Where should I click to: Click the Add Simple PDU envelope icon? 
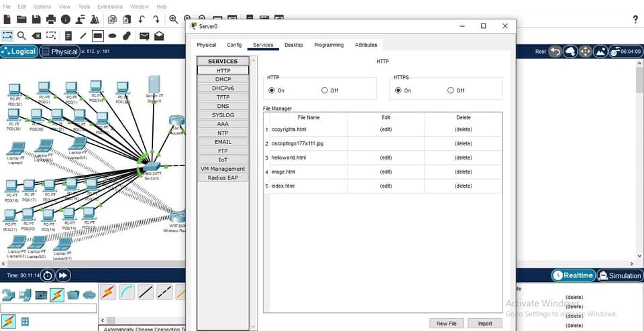[x=144, y=36]
